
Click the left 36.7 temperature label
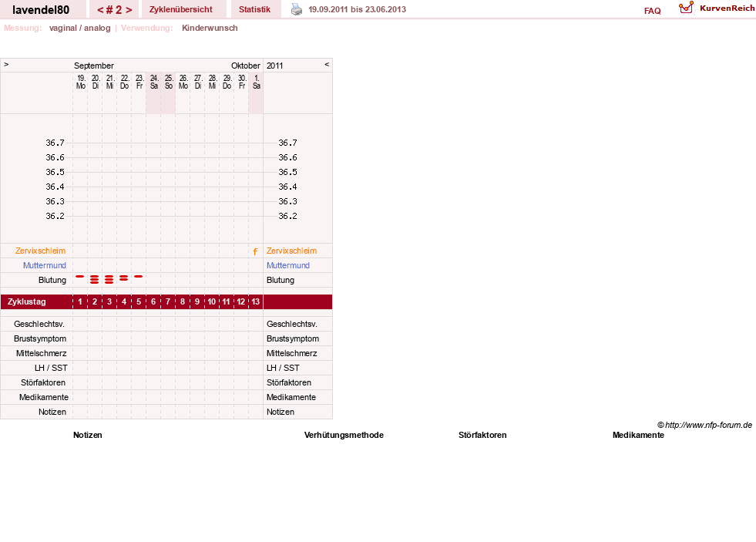point(55,143)
